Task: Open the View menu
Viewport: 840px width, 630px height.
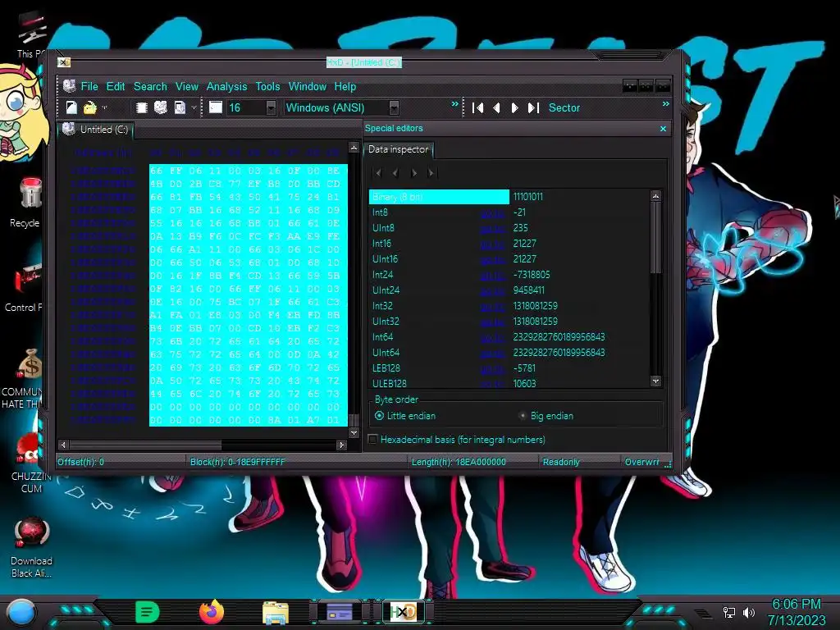Action: coord(186,86)
